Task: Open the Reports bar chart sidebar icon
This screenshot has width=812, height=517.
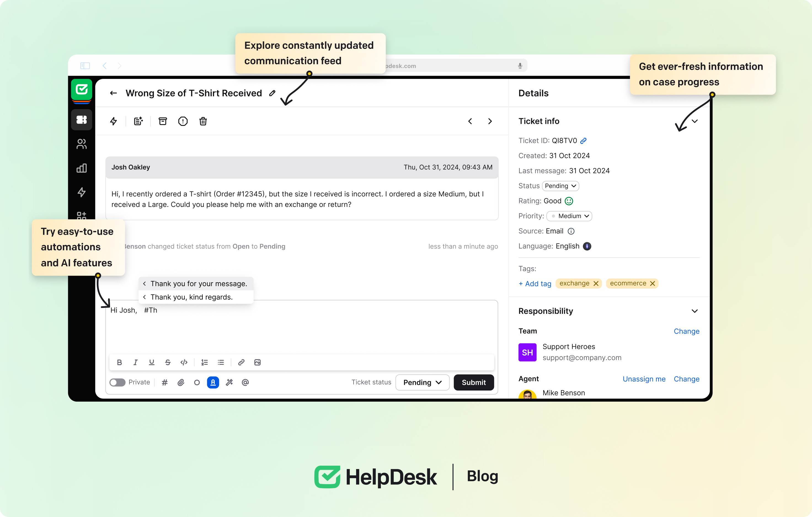Action: [81, 168]
